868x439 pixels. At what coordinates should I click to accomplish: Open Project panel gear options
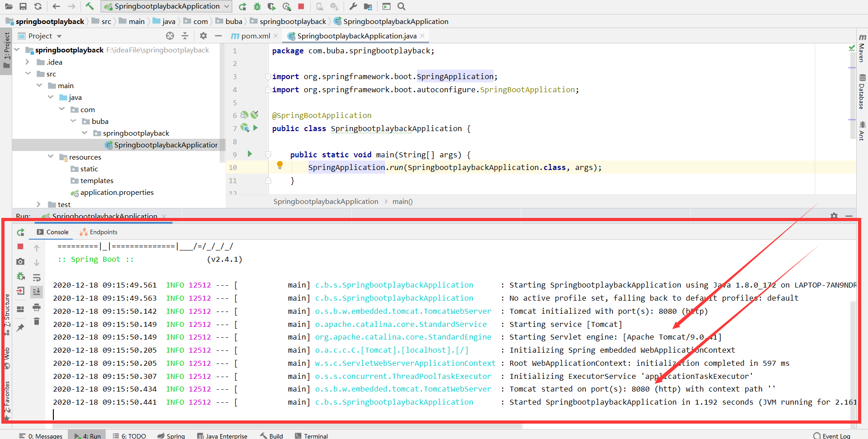click(x=203, y=36)
